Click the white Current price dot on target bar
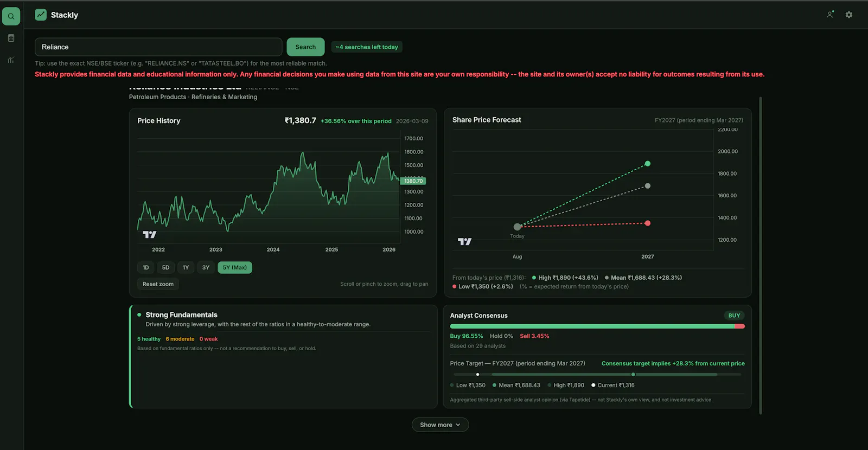This screenshot has width=868, height=450. tap(477, 375)
